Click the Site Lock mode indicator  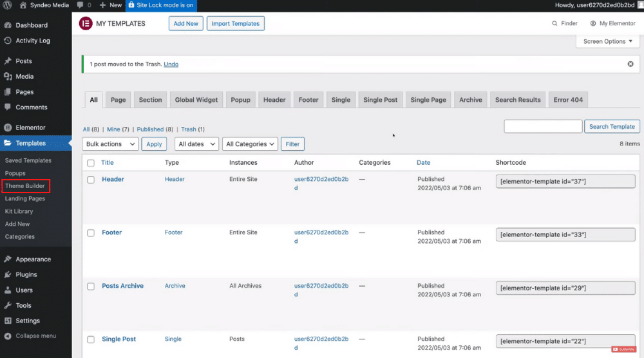pyautogui.click(x=160, y=5)
